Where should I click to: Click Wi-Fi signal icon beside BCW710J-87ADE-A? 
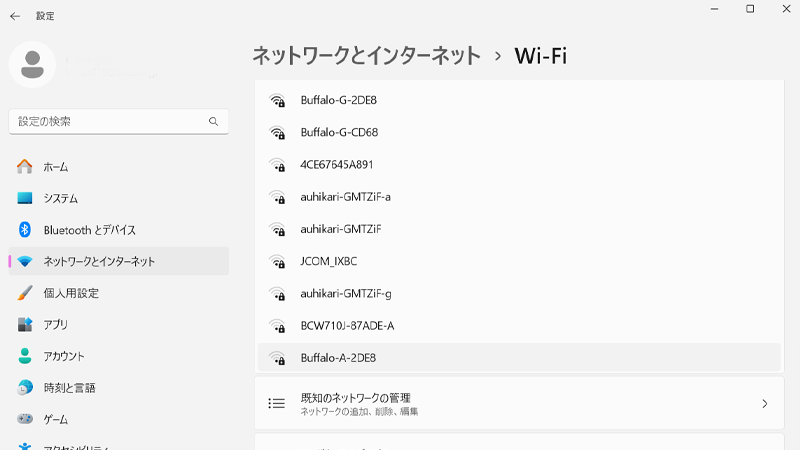(x=277, y=326)
